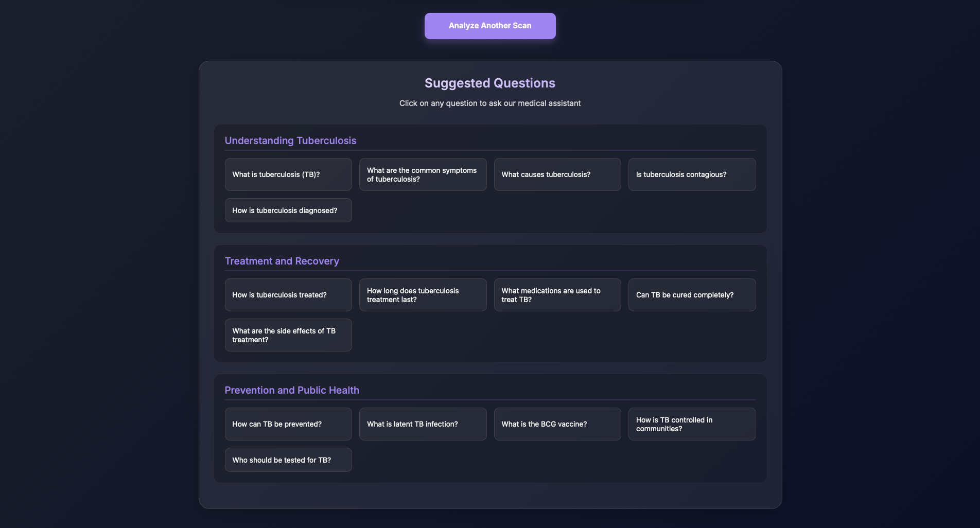Select how TB is controlled in communities
This screenshot has width=980, height=528.
[x=692, y=424]
